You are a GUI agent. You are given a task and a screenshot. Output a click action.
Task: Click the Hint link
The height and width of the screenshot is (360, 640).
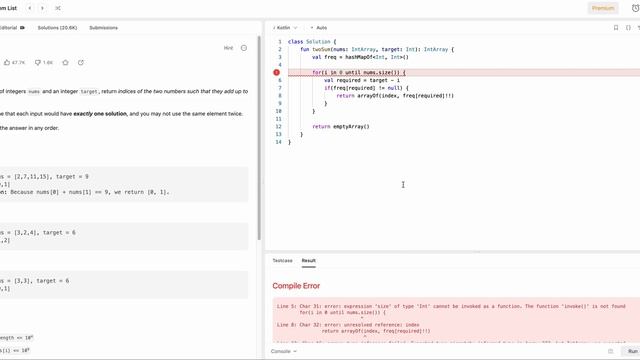coord(228,48)
